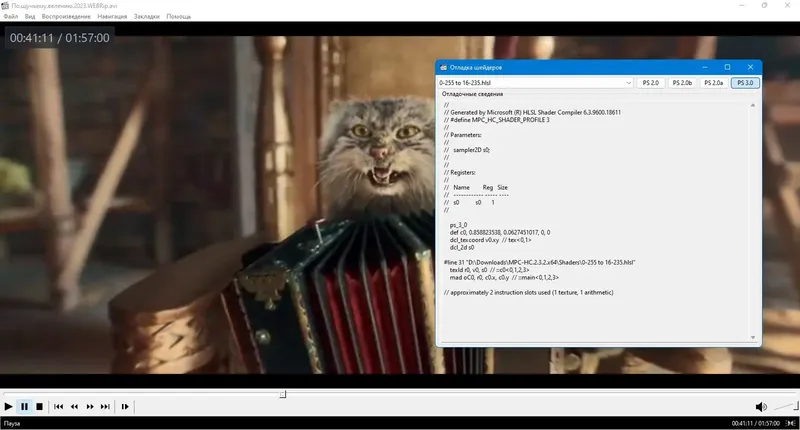Image resolution: width=800 pixels, height=430 pixels.
Task: Maximize the shader debugger window
Action: click(728, 67)
